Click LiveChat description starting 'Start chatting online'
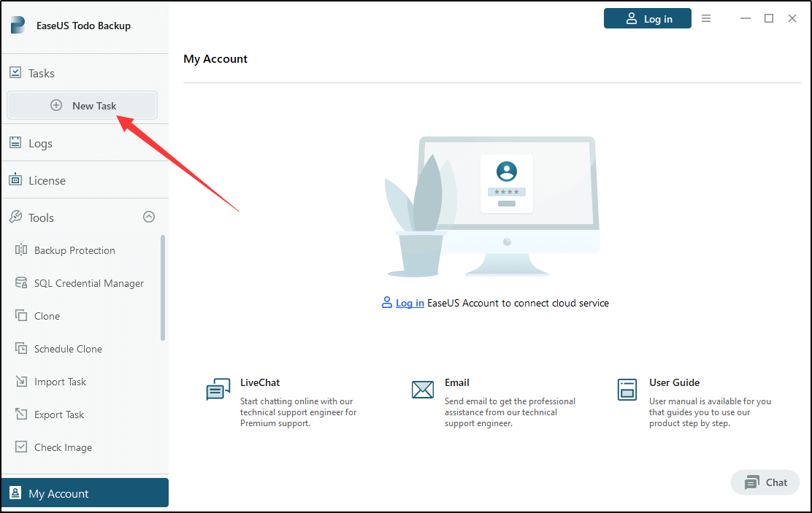This screenshot has width=812, height=513. 298,412
